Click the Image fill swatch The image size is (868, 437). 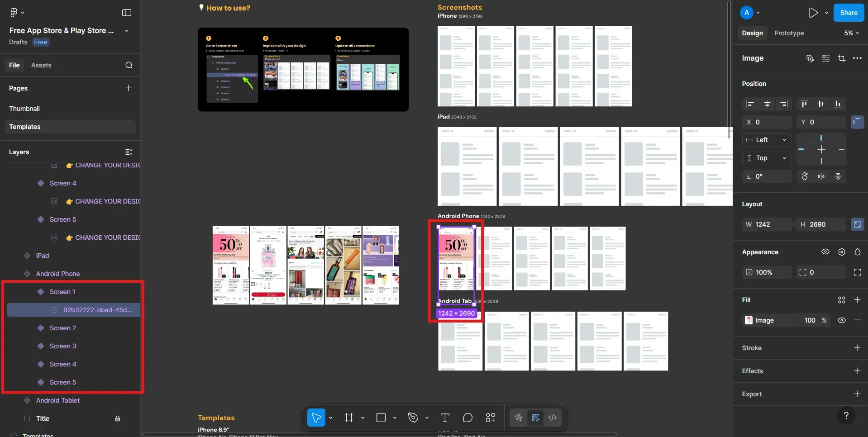click(x=749, y=320)
